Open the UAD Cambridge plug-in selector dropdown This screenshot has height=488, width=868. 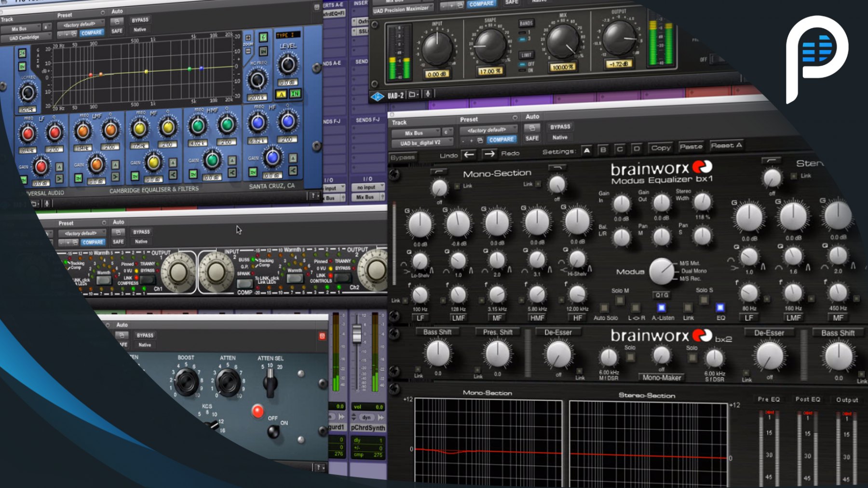pyautogui.click(x=26, y=38)
